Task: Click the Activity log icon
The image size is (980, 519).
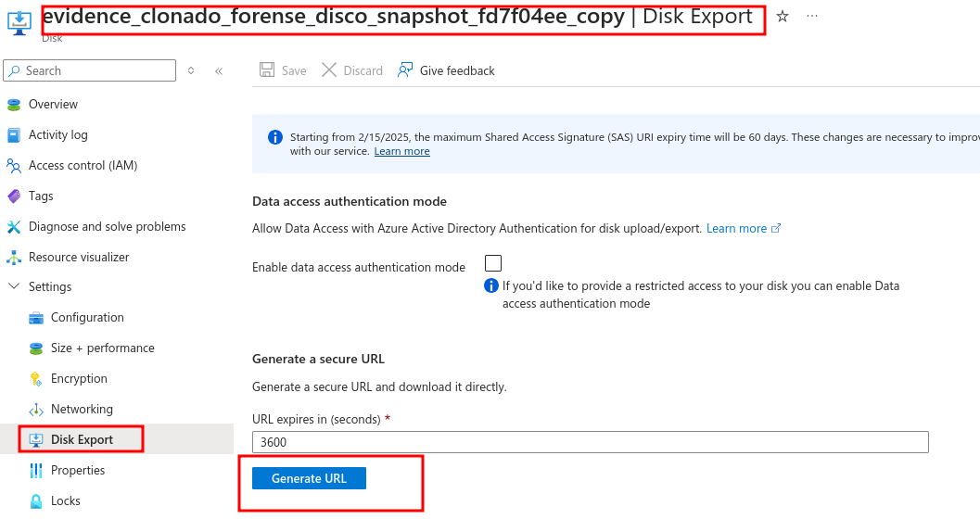Action: pos(14,135)
